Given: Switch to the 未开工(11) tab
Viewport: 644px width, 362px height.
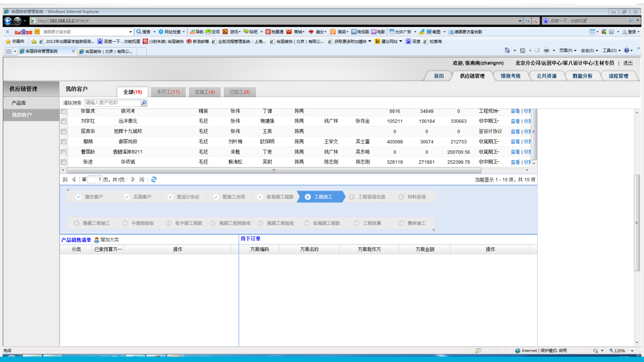Looking at the screenshot, I should 168,92.
